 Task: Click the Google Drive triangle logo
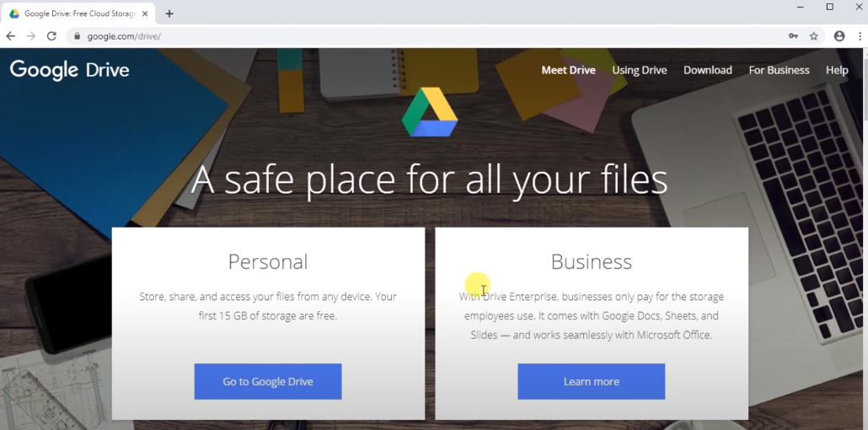(x=430, y=112)
